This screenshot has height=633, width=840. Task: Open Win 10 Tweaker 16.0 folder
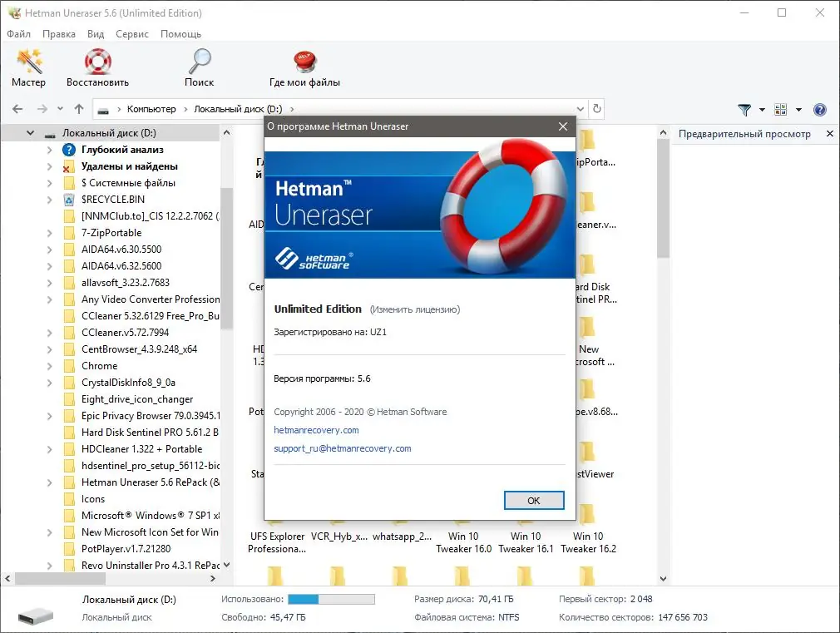[x=463, y=542]
